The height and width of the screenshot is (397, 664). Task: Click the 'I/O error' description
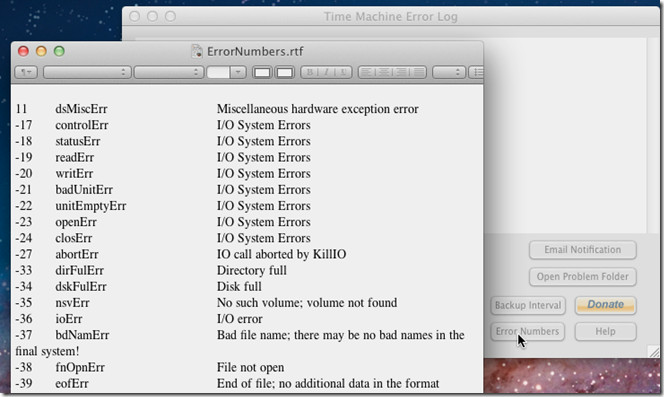[x=240, y=319]
